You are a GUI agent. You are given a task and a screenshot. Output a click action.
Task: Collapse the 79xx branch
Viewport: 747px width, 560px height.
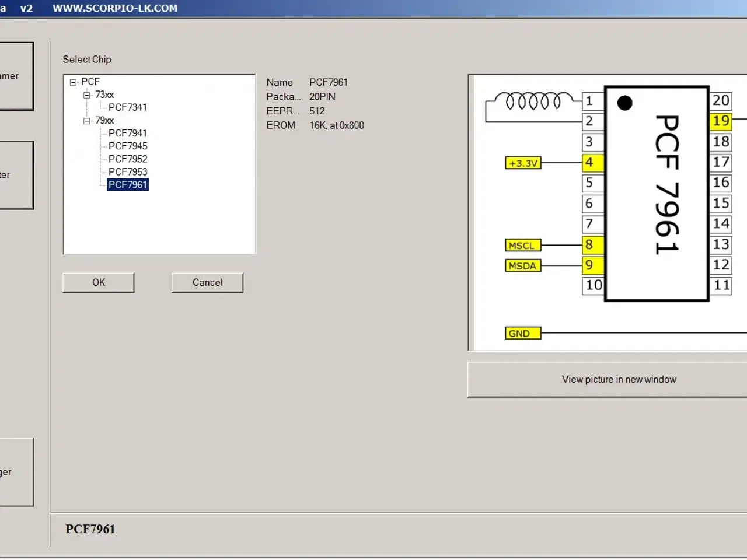[x=86, y=120]
